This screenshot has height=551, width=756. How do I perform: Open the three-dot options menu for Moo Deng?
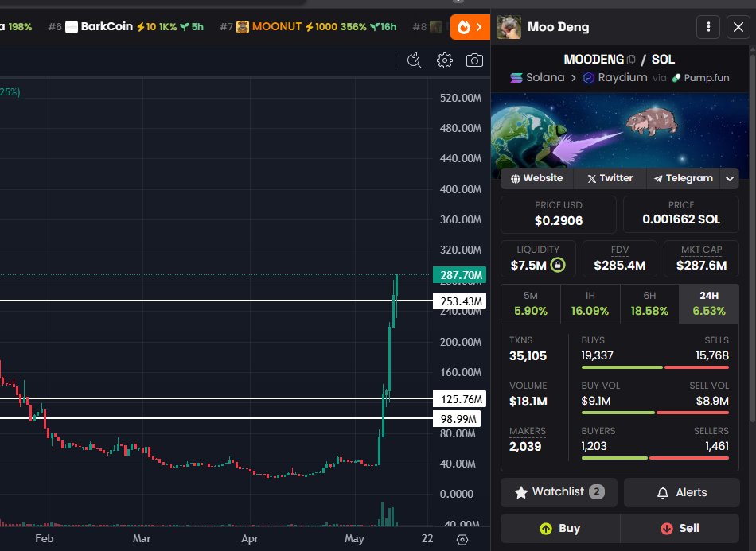point(708,27)
